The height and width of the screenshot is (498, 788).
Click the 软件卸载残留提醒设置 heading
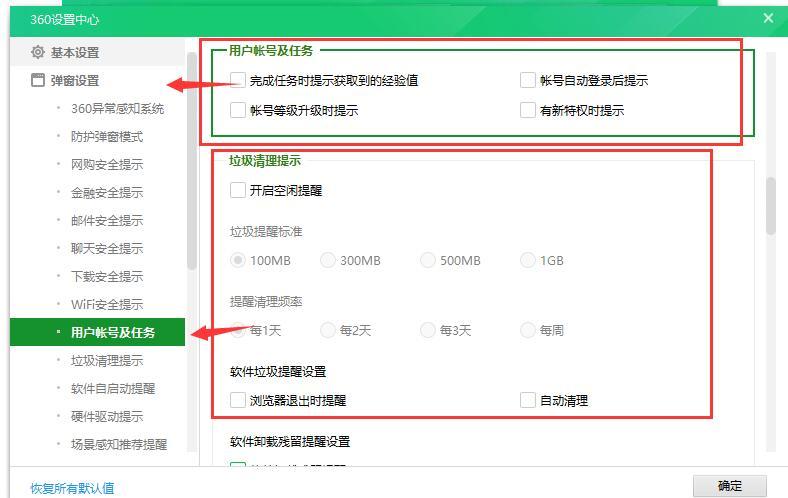click(x=290, y=441)
